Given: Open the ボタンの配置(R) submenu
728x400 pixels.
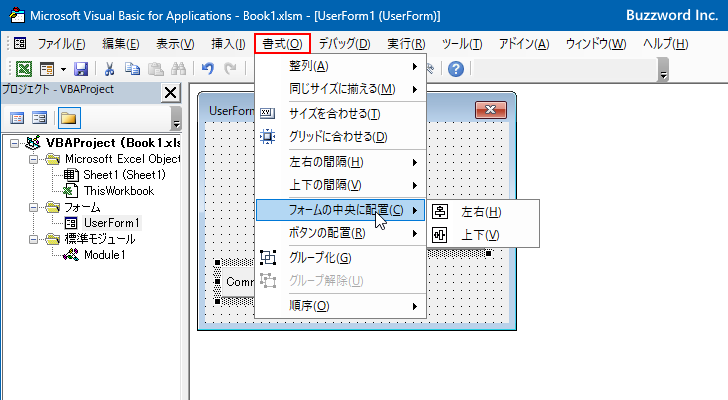Looking at the screenshot, I should [340, 233].
